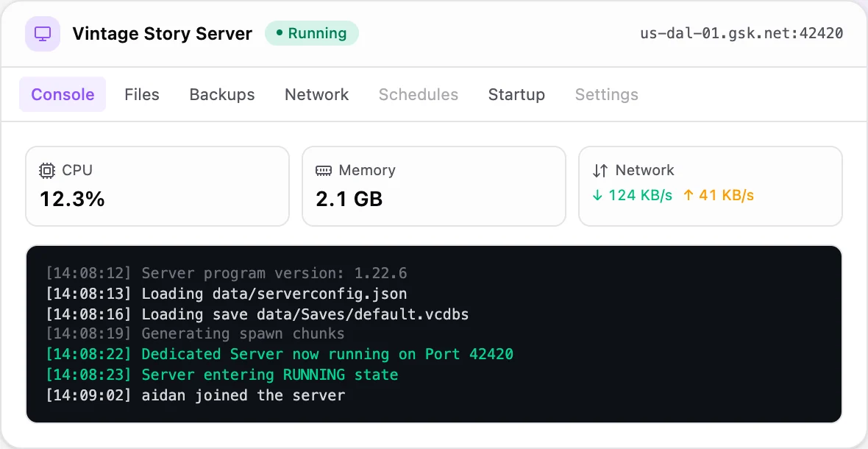This screenshot has height=449, width=868.
Task: Click log line Server entering RUNNING state
Action: pos(222,375)
